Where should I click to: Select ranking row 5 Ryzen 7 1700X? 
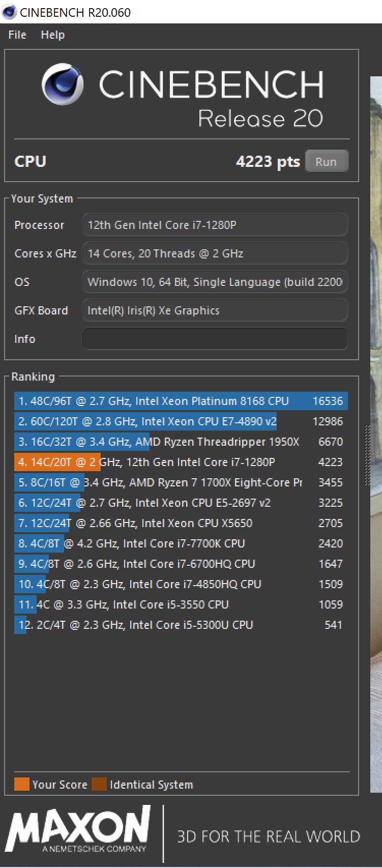click(x=181, y=482)
